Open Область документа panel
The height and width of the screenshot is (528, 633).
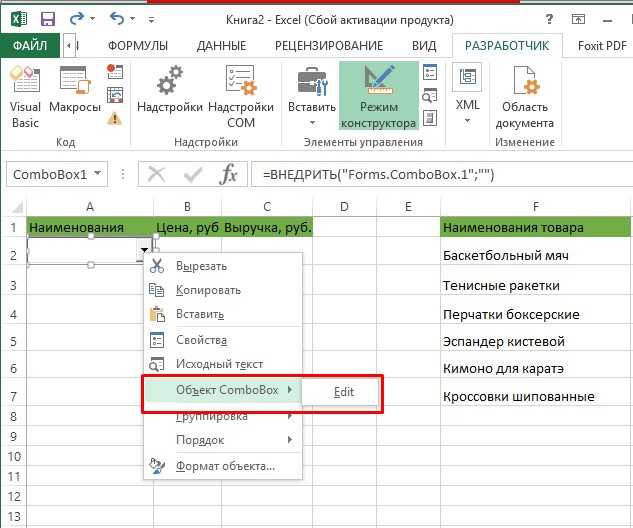tap(524, 97)
